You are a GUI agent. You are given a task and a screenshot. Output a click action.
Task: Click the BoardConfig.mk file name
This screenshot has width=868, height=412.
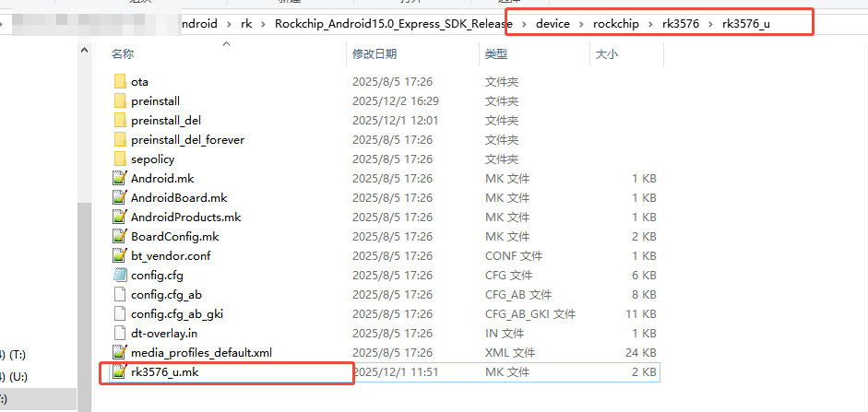point(175,237)
